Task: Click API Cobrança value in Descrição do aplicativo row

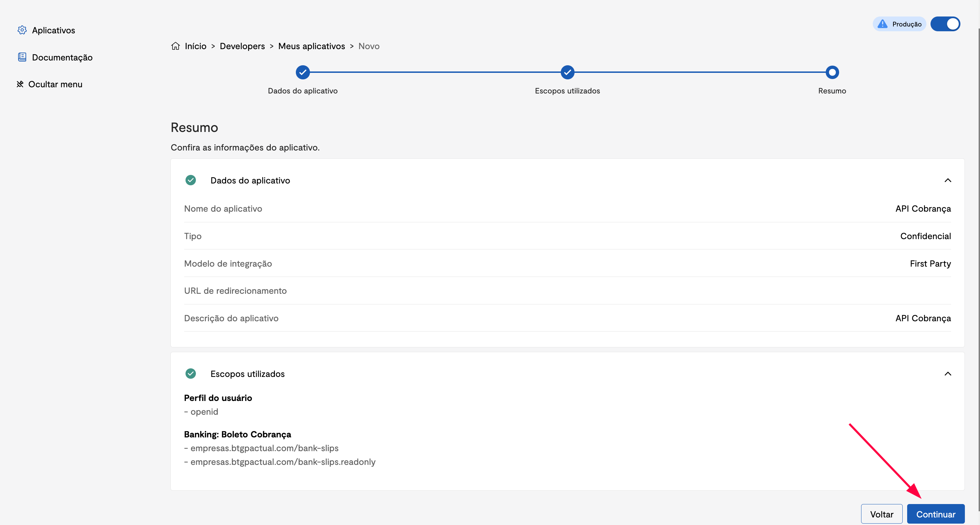Action: tap(923, 318)
